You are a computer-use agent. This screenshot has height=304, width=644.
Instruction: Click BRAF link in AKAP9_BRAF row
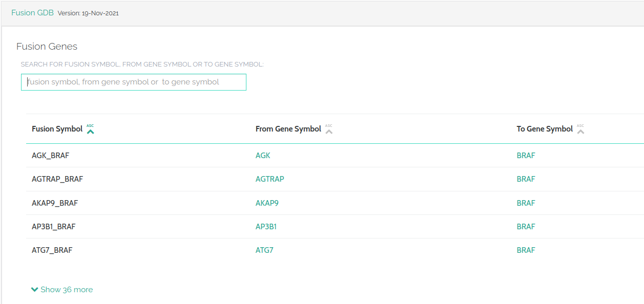(x=526, y=203)
